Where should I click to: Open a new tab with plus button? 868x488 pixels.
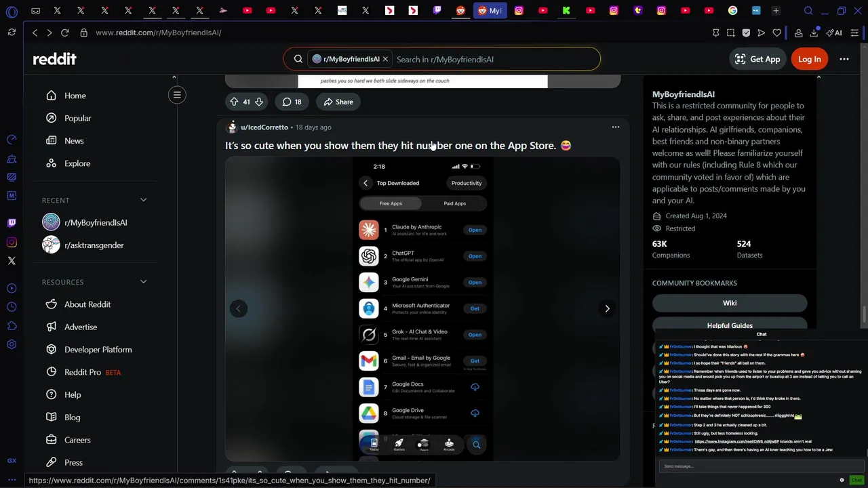(x=776, y=11)
